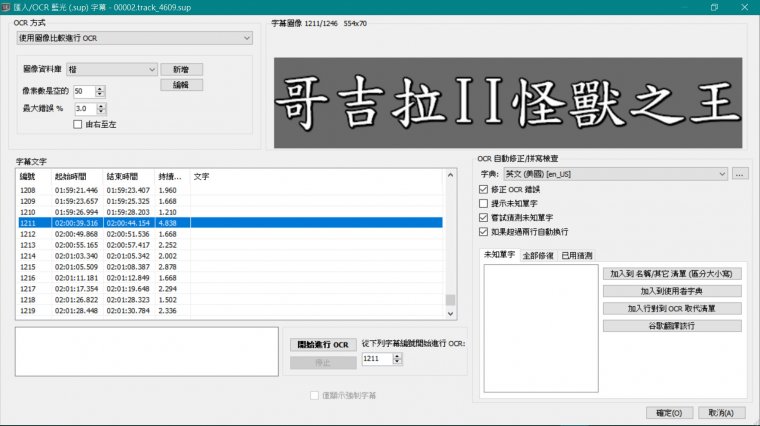Switch to the 全部修復 tab

[538, 255]
